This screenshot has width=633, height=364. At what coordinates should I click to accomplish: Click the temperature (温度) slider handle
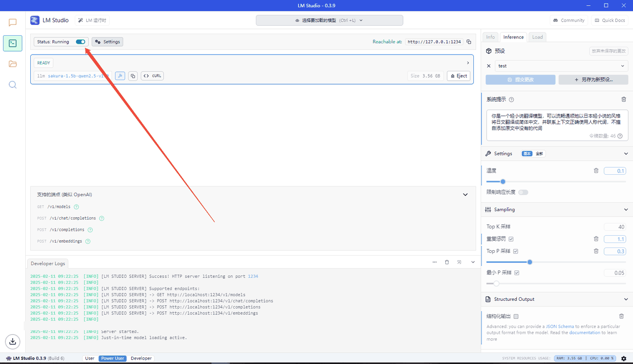tap(503, 182)
